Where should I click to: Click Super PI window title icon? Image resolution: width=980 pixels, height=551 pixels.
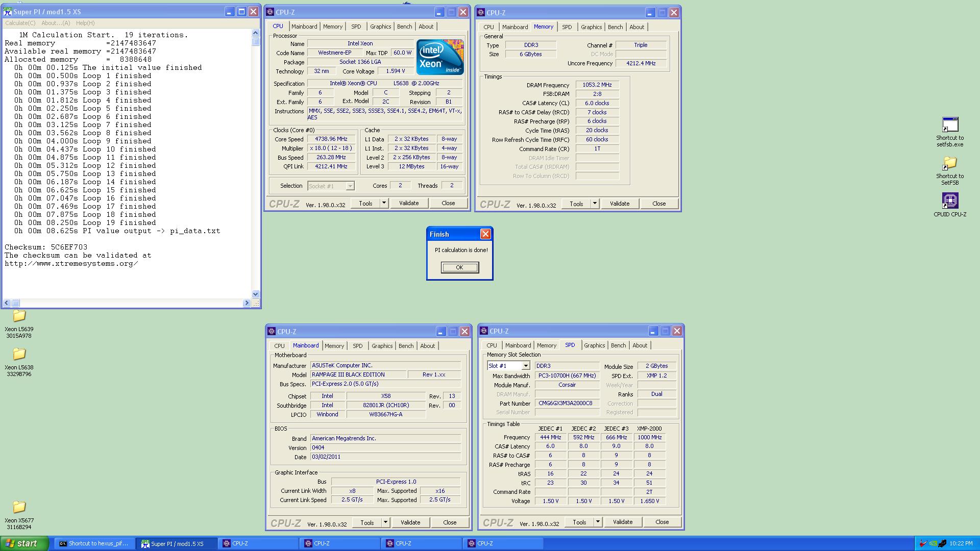(x=8, y=11)
